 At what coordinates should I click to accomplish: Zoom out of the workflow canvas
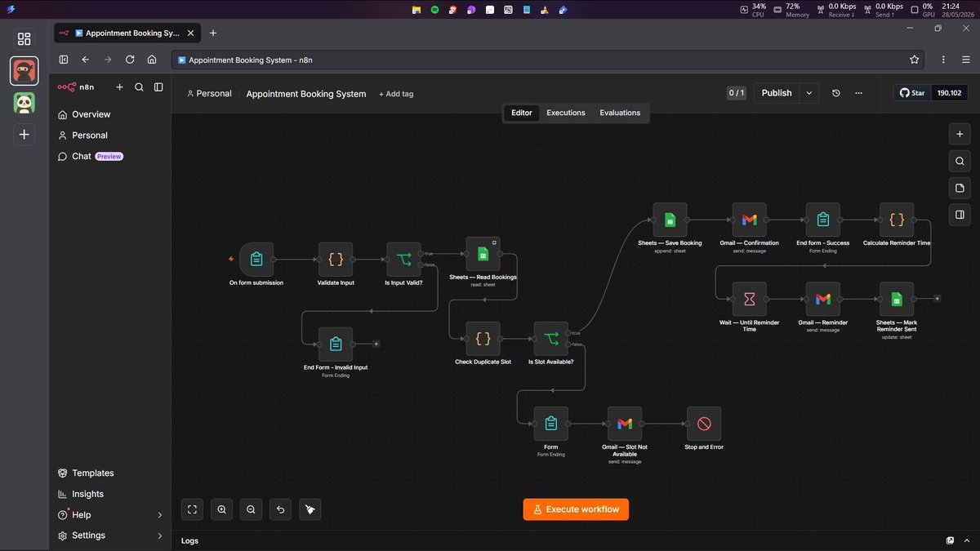tap(252, 509)
